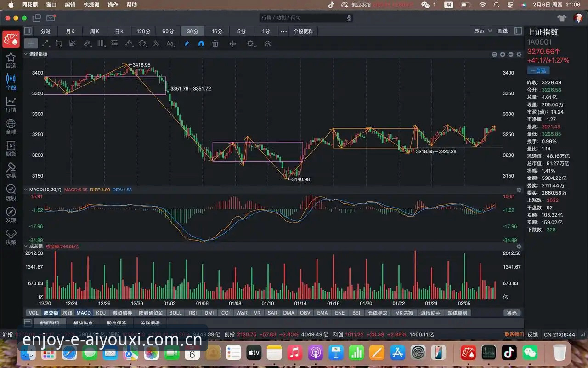Switch to 15分 period tab
This screenshot has width=588, height=368.
217,31
